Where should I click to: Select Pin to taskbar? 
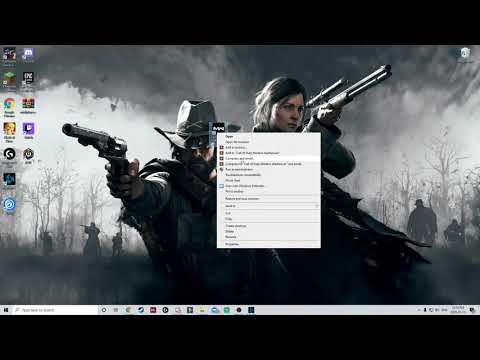click(269, 191)
